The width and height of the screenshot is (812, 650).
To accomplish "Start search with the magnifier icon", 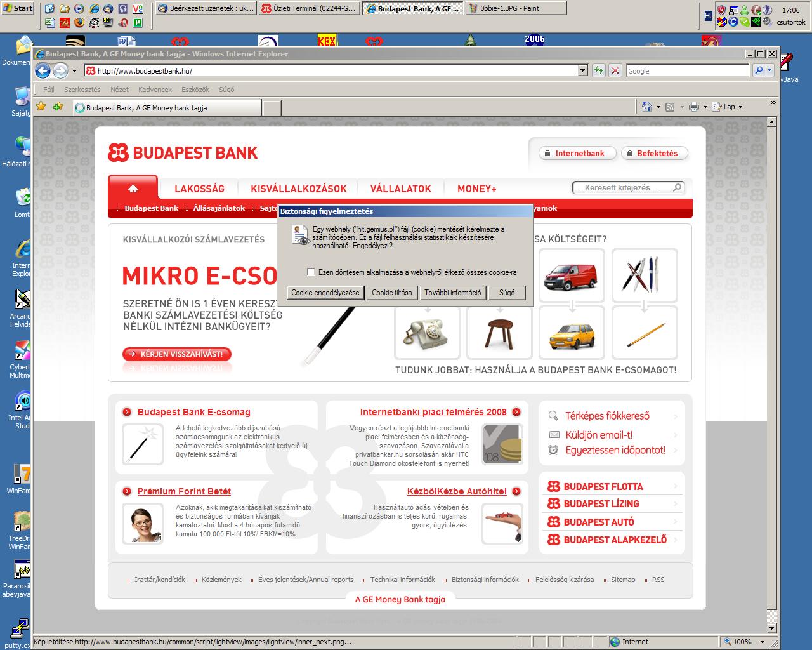I will point(758,71).
